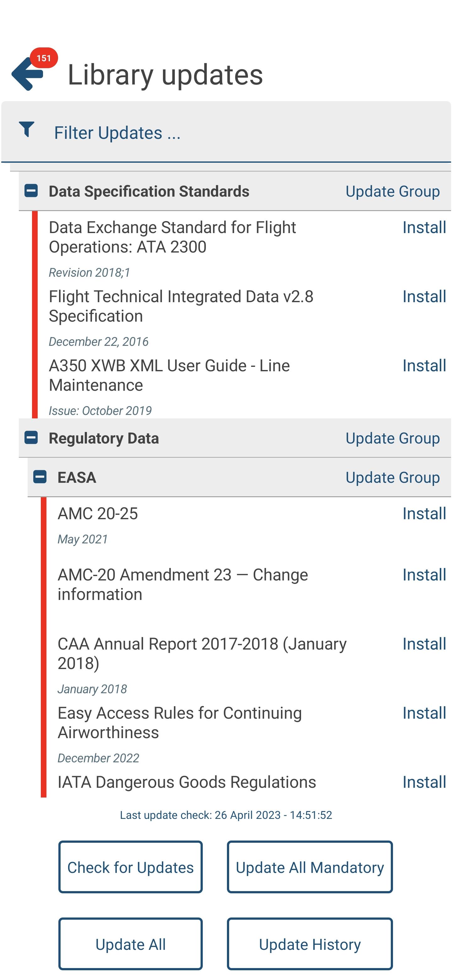Viewport: 452px width, 980px height.
Task: Collapse the Data Specification Standards group
Action: pyautogui.click(x=31, y=191)
